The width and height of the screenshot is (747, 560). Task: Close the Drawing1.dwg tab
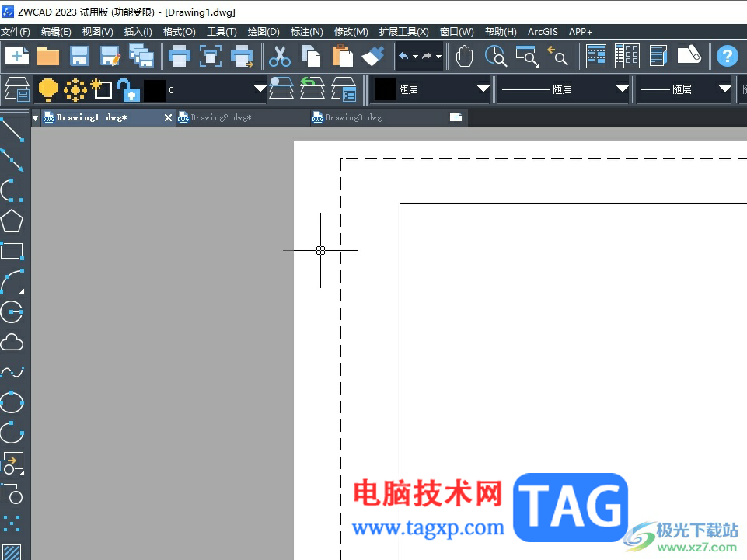click(168, 117)
